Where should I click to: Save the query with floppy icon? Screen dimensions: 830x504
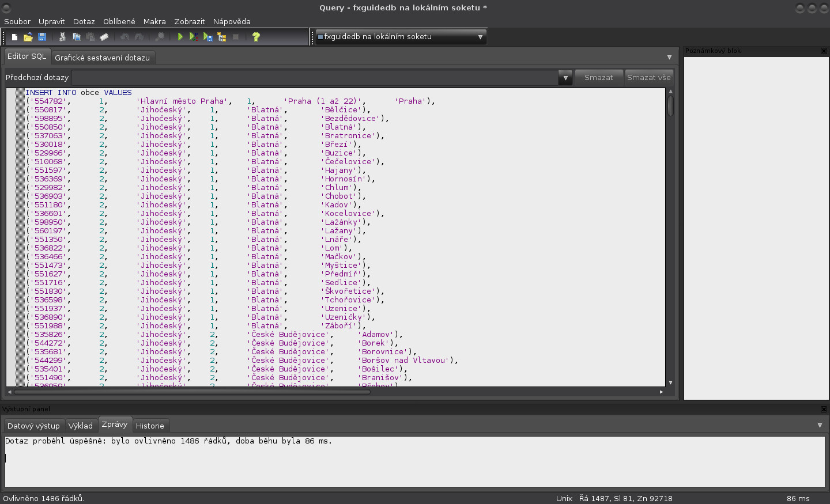coord(42,37)
